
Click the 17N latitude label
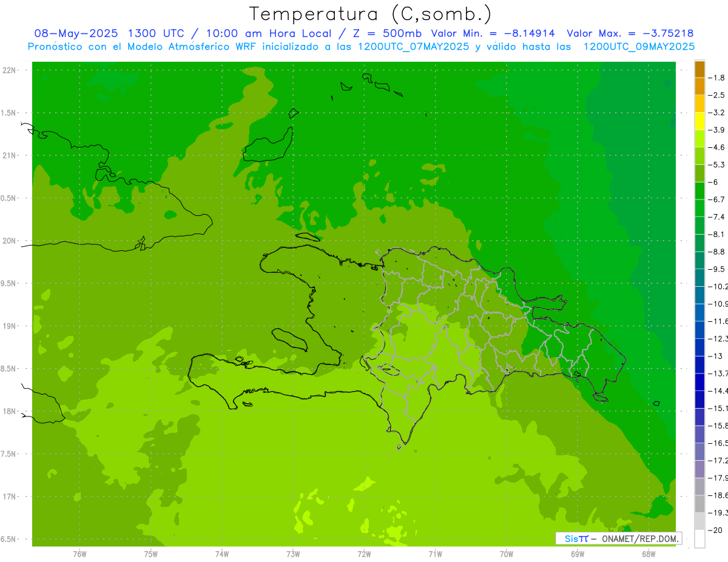point(10,497)
